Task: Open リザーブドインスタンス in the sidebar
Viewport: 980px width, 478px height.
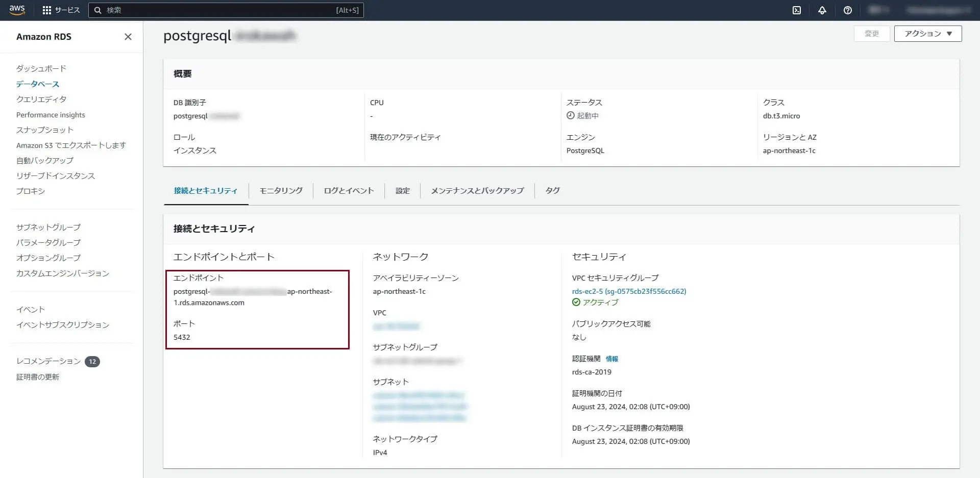Action: 56,175
